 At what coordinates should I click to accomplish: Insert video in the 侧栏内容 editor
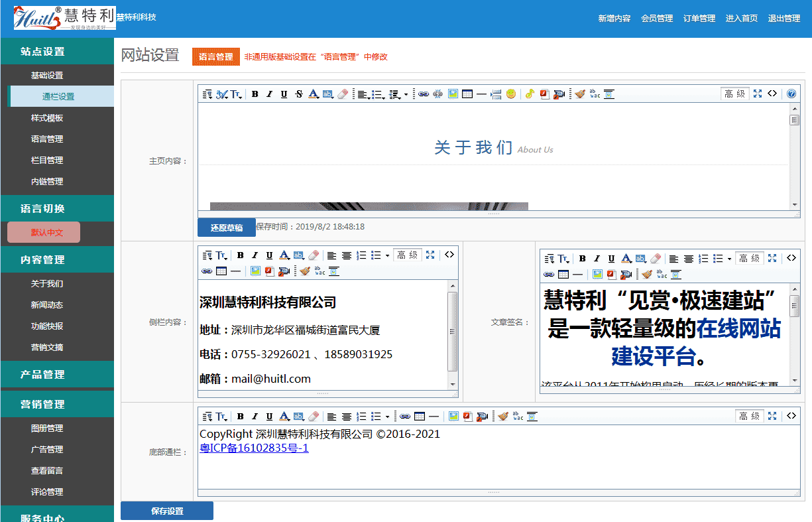point(284,271)
